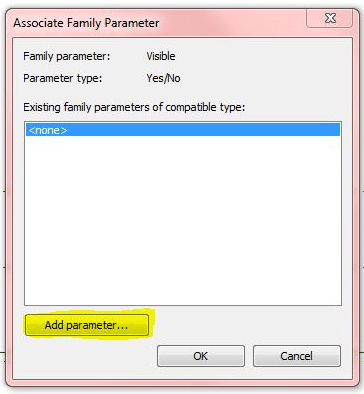Click the "Yes/No" parameter type value
Image resolution: width=364 pixels, height=394 pixels.
click(163, 78)
